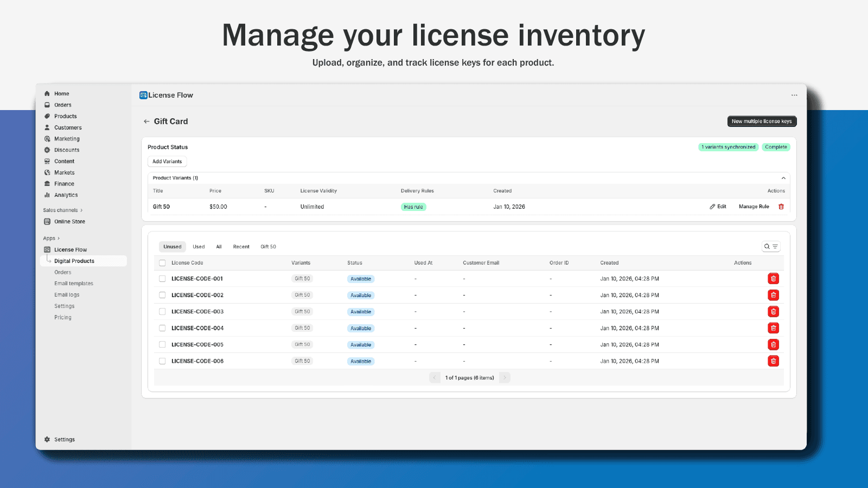This screenshot has height=488, width=868.
Task: Tick the checkbox beside LICENSE-CODE-006
Action: click(162, 361)
